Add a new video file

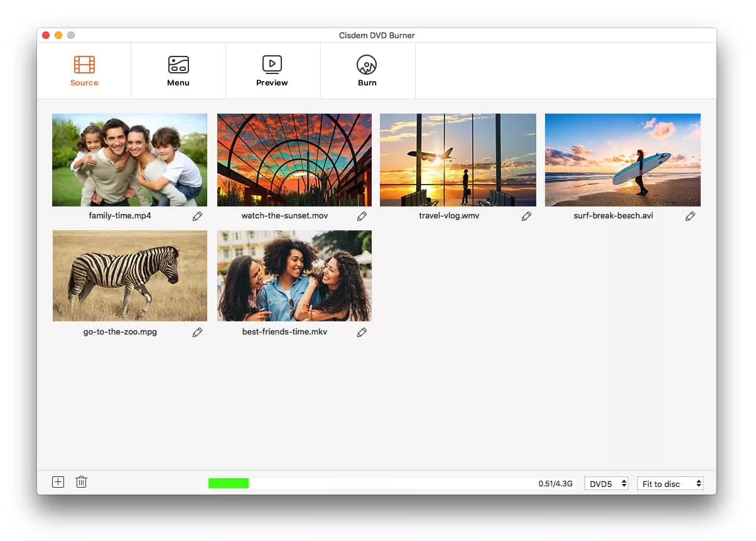coord(58,482)
